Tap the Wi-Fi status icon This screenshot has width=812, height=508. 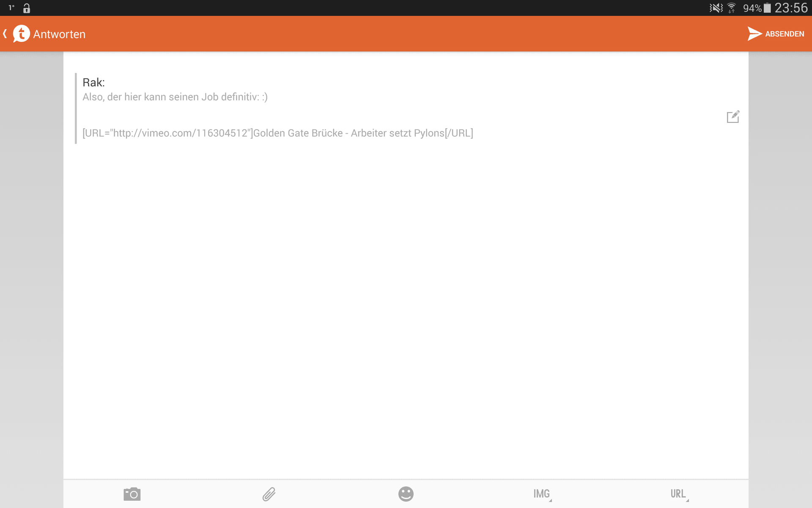click(732, 8)
